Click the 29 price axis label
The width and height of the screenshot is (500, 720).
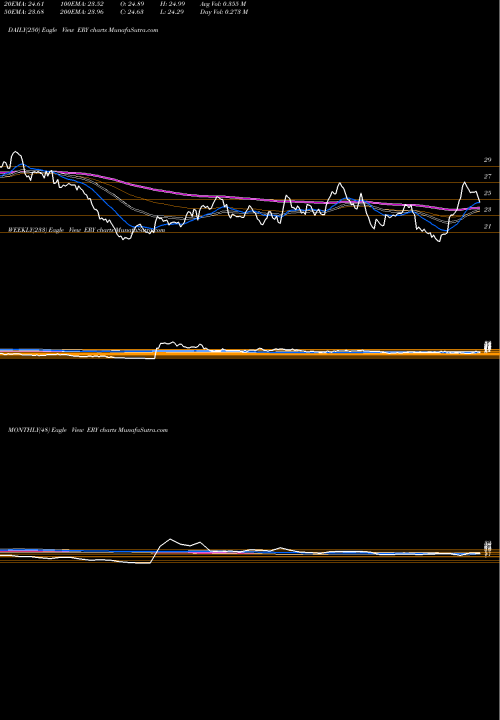(487, 160)
